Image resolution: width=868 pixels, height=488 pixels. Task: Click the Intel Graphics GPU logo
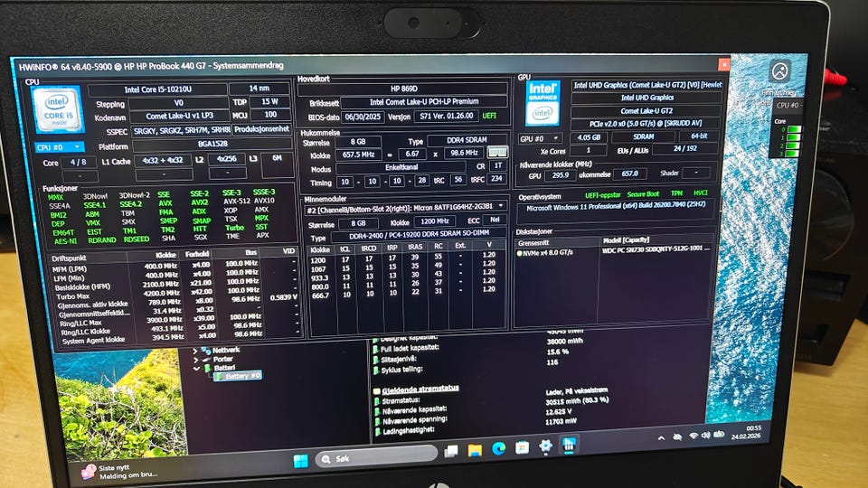coord(542,103)
